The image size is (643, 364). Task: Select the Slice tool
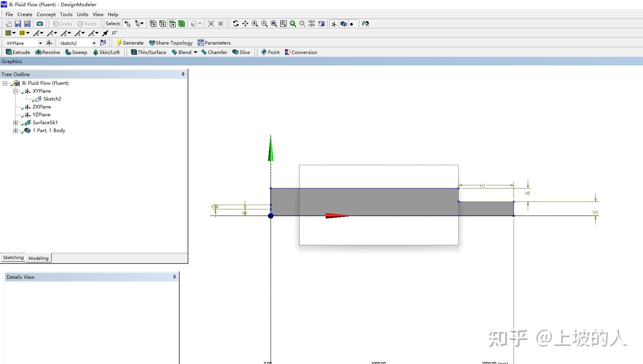[x=241, y=52]
